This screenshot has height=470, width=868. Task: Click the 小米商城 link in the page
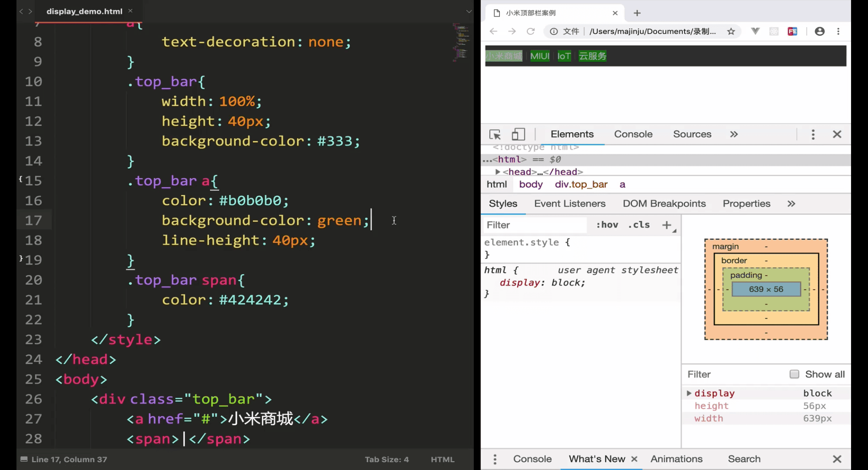504,56
